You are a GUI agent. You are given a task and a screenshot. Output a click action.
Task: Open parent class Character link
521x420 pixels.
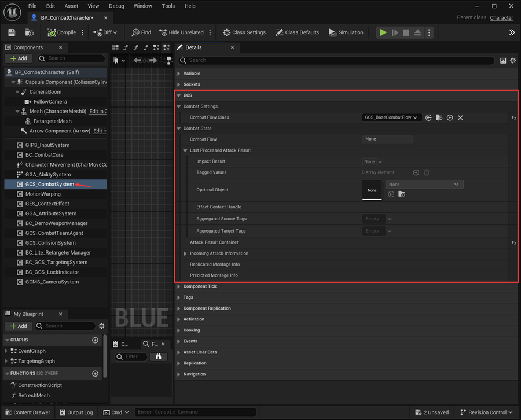[501, 17]
